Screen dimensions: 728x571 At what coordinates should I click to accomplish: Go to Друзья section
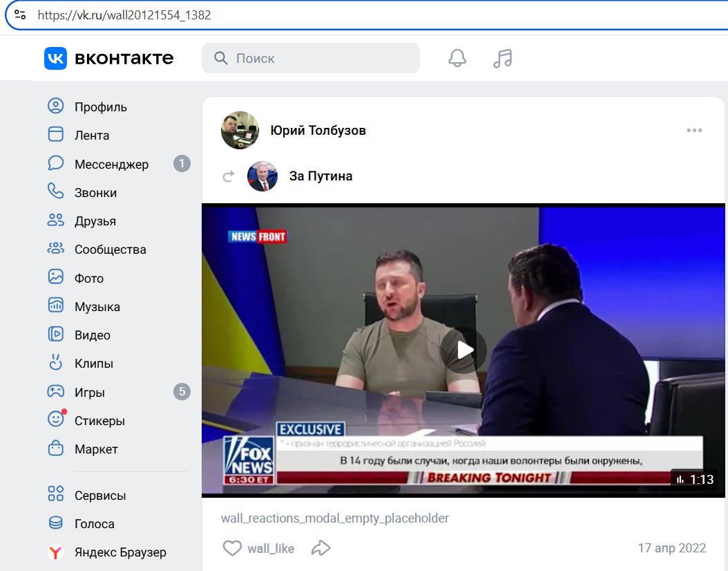[x=95, y=221]
